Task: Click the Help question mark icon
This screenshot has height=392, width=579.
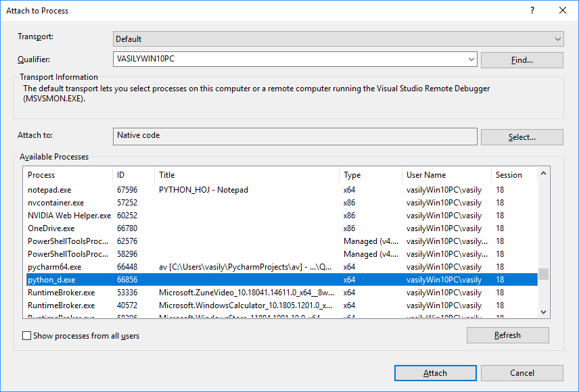Action: (532, 10)
